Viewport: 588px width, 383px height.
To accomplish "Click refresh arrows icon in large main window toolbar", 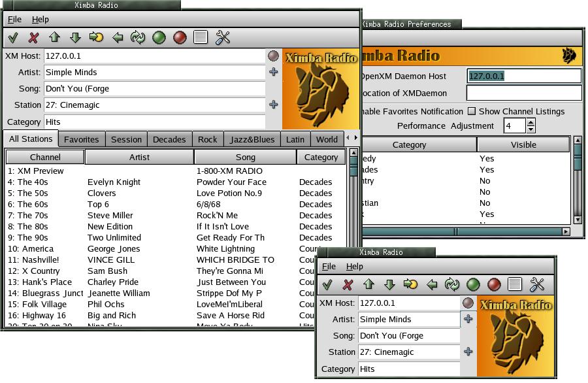I will click(x=138, y=37).
